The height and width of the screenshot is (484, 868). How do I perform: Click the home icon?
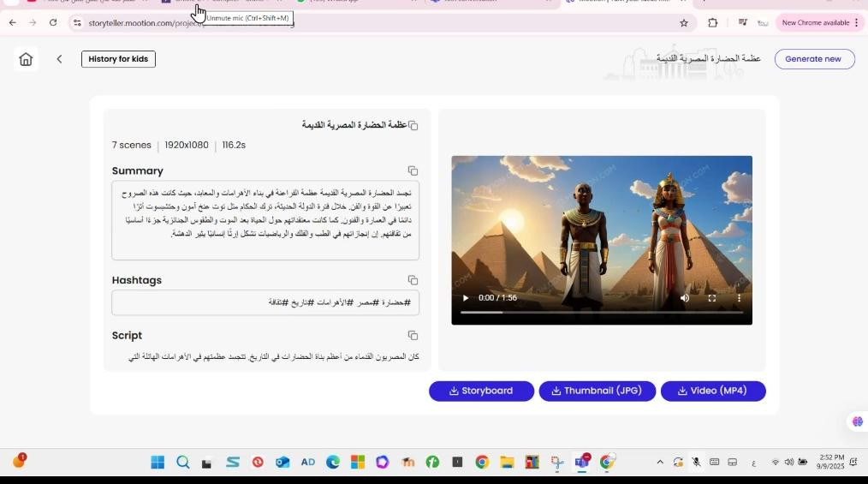(x=26, y=59)
